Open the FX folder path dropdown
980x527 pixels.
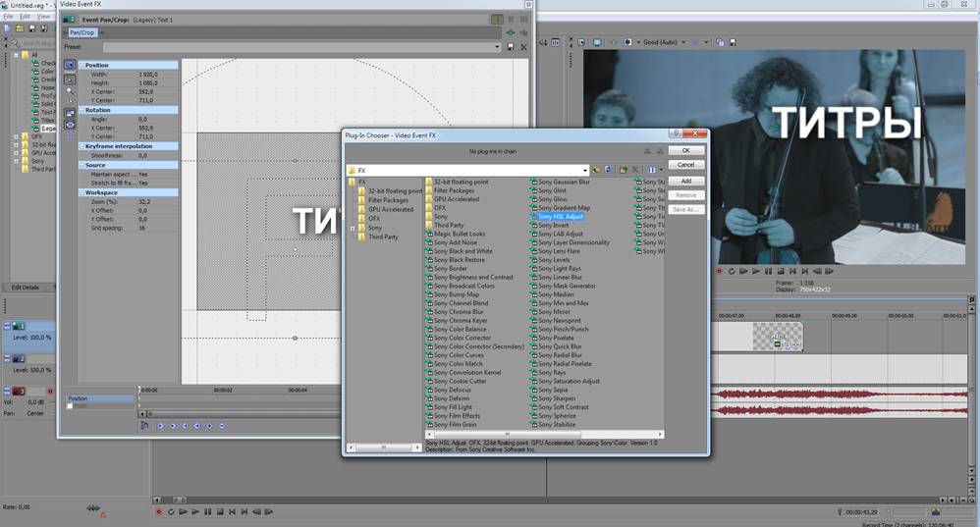click(585, 171)
